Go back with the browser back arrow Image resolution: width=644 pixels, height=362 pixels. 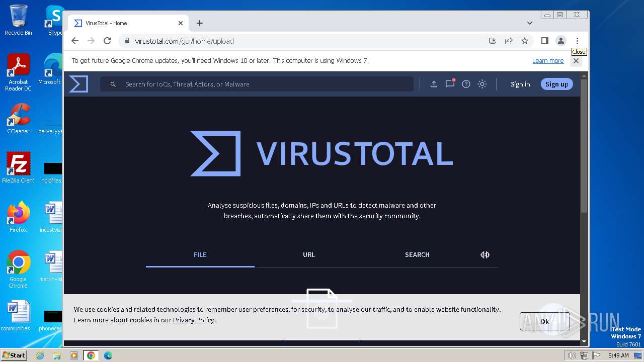(x=75, y=41)
